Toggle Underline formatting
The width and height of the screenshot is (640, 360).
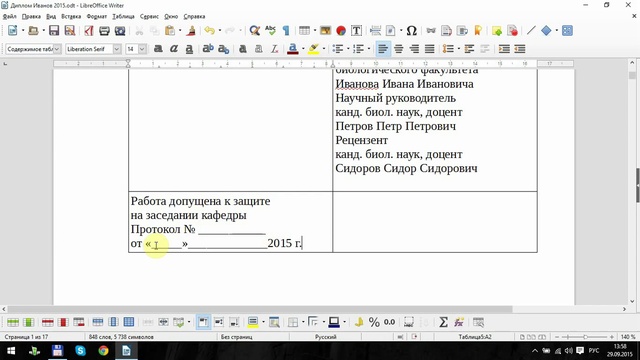coord(189,49)
